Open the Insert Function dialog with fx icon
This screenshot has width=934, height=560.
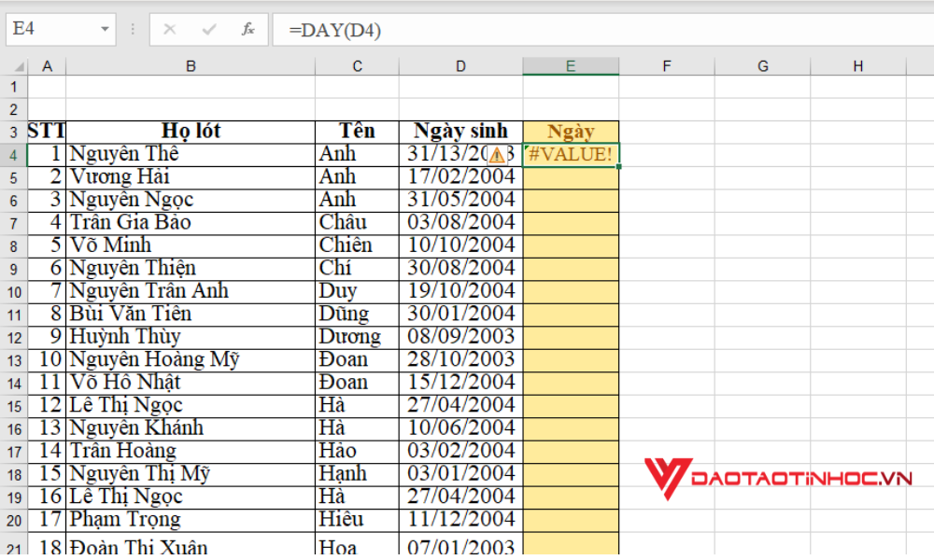click(x=248, y=28)
